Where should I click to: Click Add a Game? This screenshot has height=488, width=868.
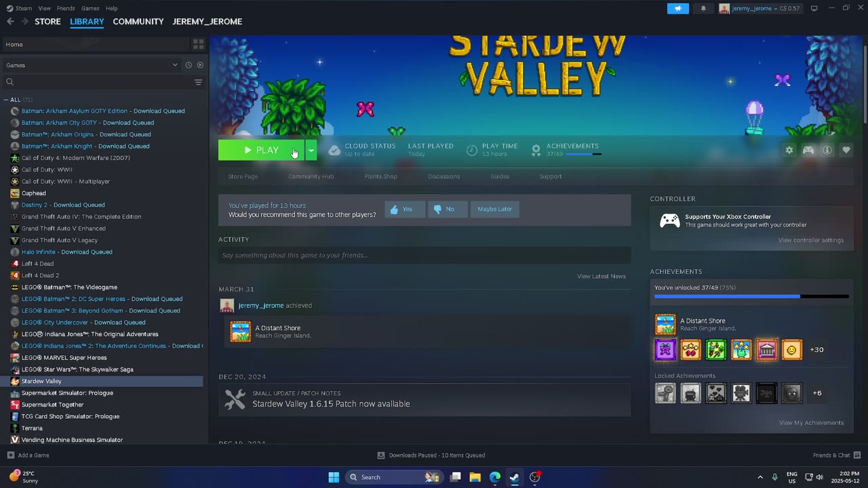click(28, 455)
